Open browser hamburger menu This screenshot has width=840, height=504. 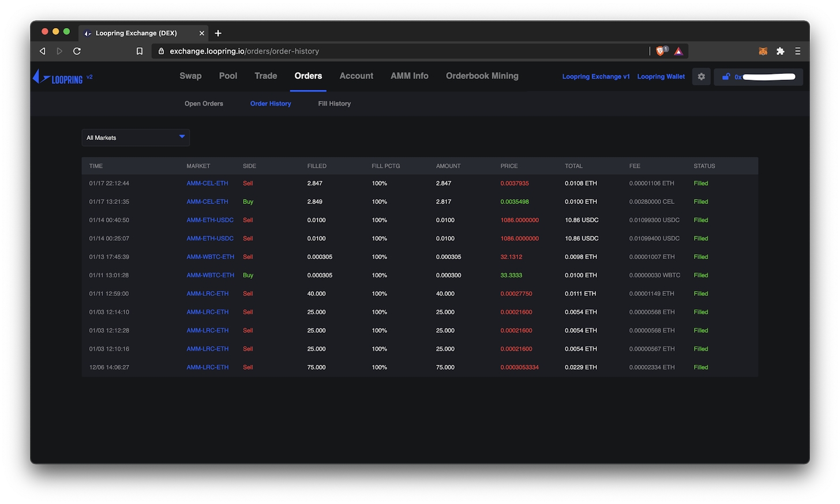point(797,51)
